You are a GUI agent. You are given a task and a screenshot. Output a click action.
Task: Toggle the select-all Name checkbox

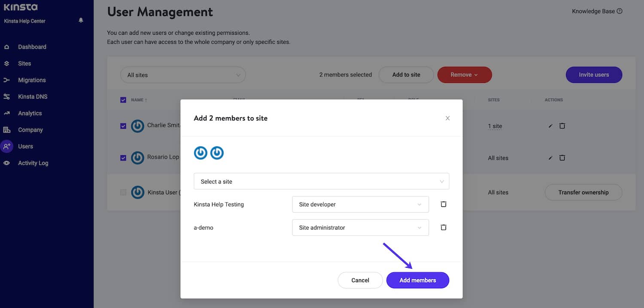tap(123, 100)
